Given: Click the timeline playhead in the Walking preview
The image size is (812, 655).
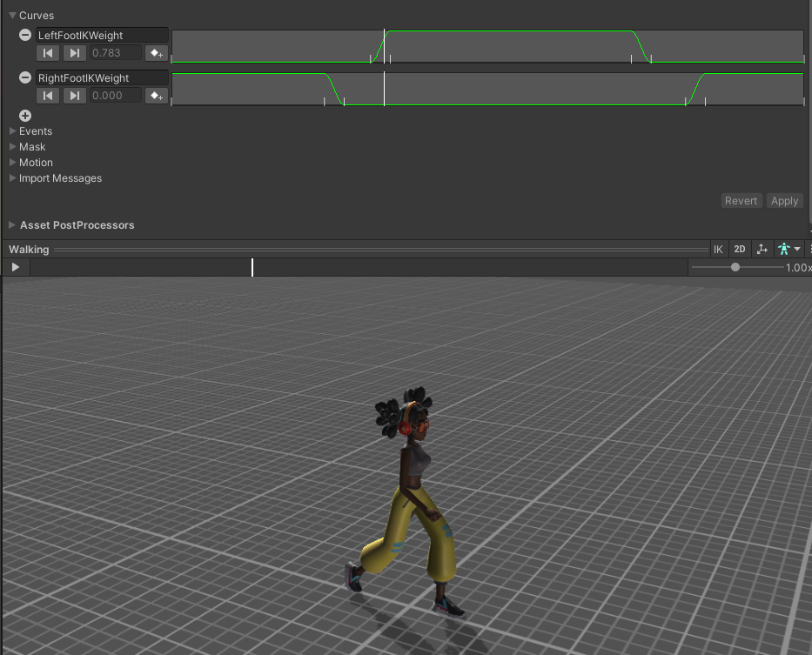Looking at the screenshot, I should pos(252,267).
